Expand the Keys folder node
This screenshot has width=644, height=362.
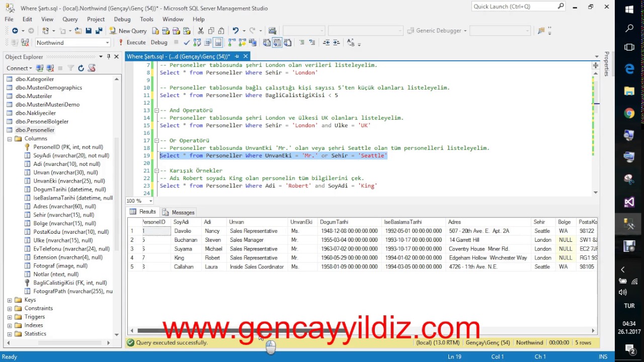coord(10,300)
